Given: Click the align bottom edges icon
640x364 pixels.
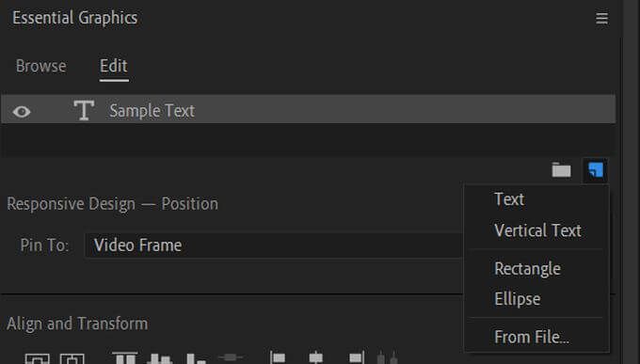Looking at the screenshot, I should 196,357.
